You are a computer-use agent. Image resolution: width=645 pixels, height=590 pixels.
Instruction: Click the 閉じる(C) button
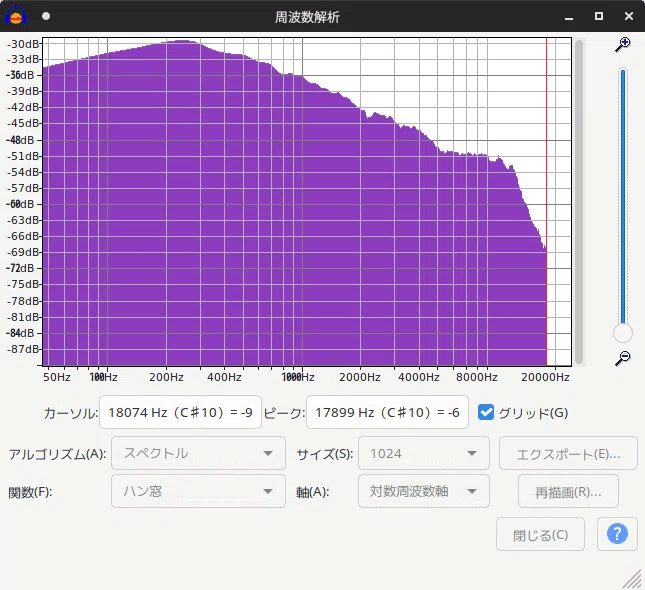(x=540, y=534)
